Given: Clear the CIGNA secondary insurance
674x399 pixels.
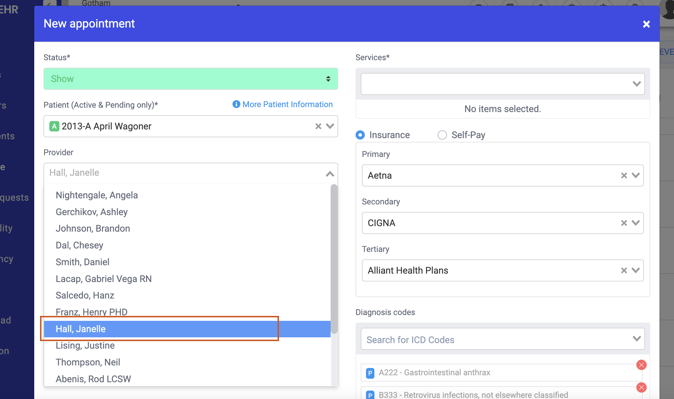Looking at the screenshot, I should click(x=624, y=223).
